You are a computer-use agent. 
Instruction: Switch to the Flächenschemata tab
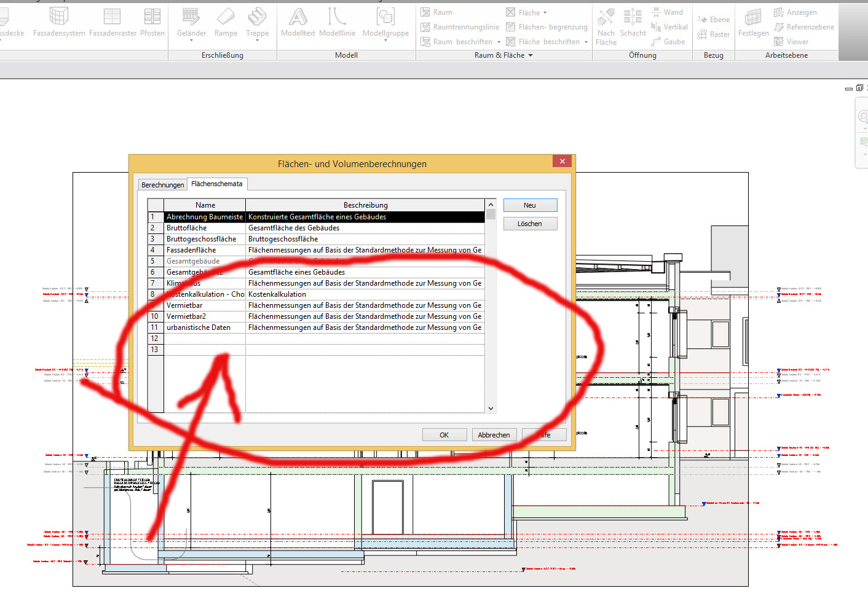(x=216, y=184)
